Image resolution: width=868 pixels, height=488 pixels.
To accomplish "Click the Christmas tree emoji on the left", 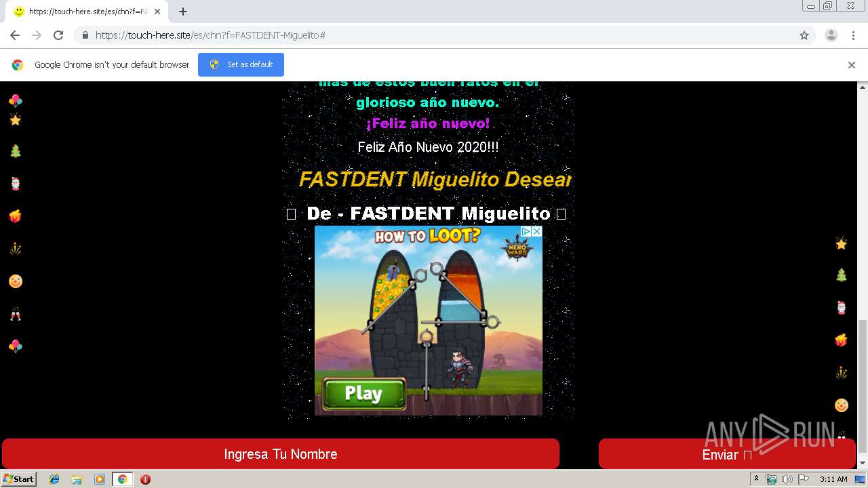I will 16,150.
